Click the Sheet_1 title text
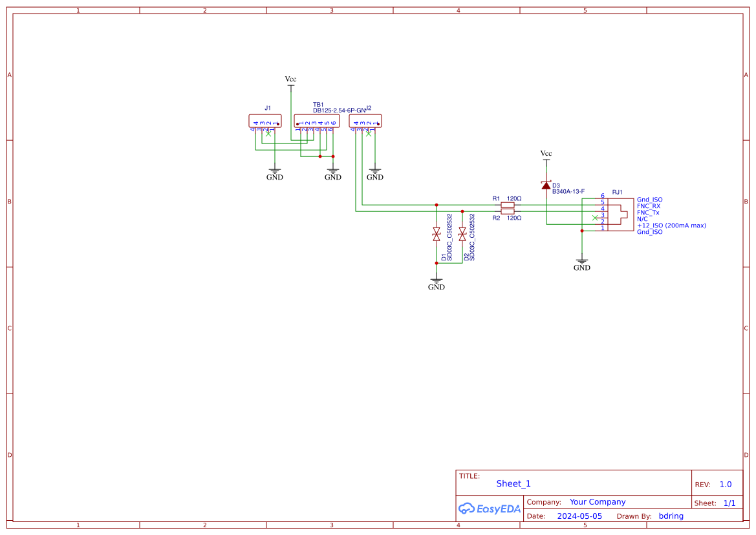The image size is (756, 535). (513, 483)
